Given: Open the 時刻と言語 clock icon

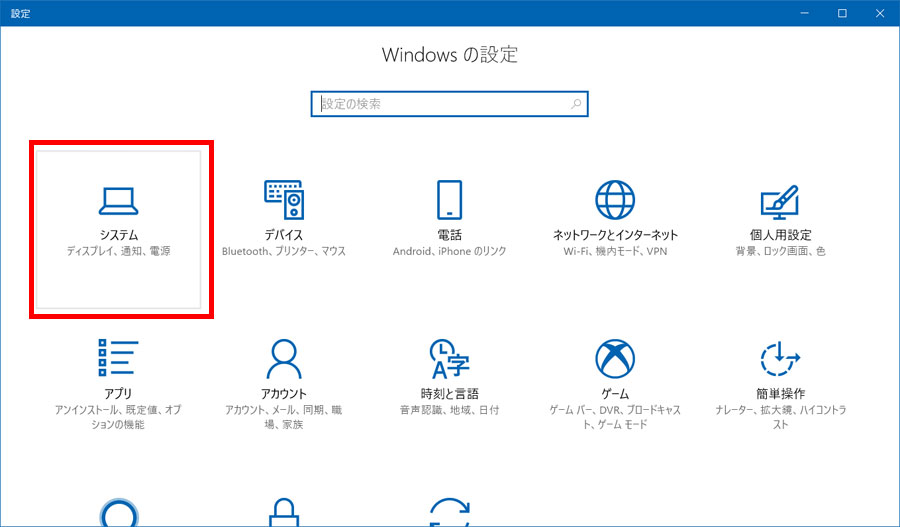Looking at the screenshot, I should click(449, 358).
